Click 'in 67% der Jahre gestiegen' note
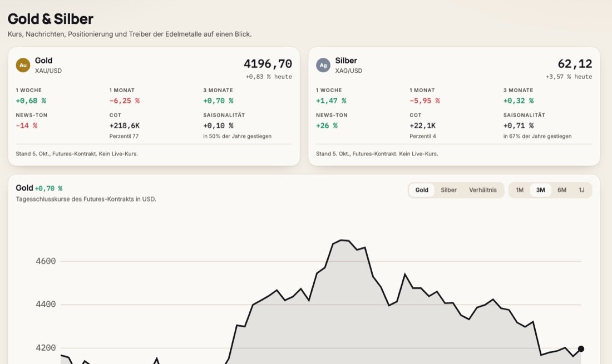 tap(537, 136)
